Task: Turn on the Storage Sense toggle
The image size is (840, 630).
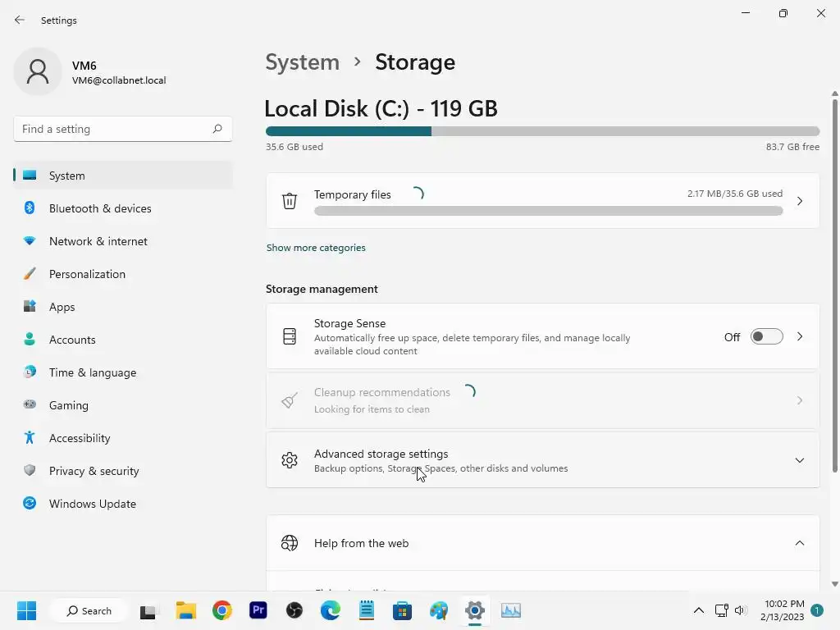Action: pyautogui.click(x=766, y=336)
